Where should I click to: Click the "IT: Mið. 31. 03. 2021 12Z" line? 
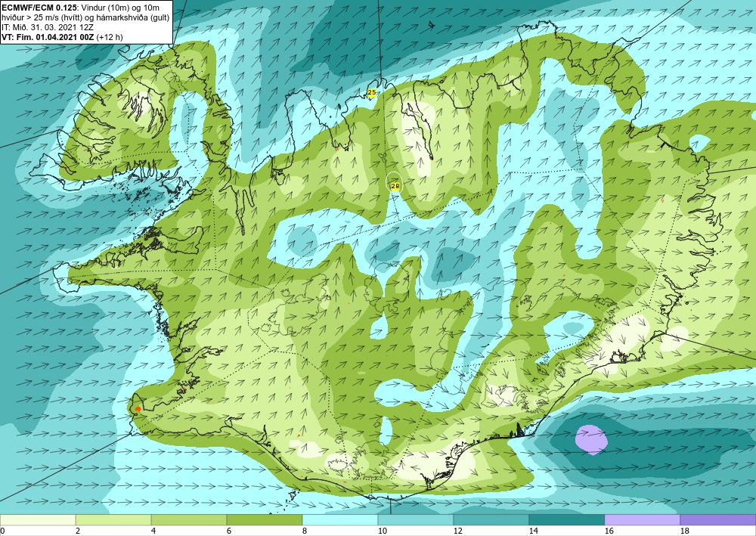tap(48, 27)
